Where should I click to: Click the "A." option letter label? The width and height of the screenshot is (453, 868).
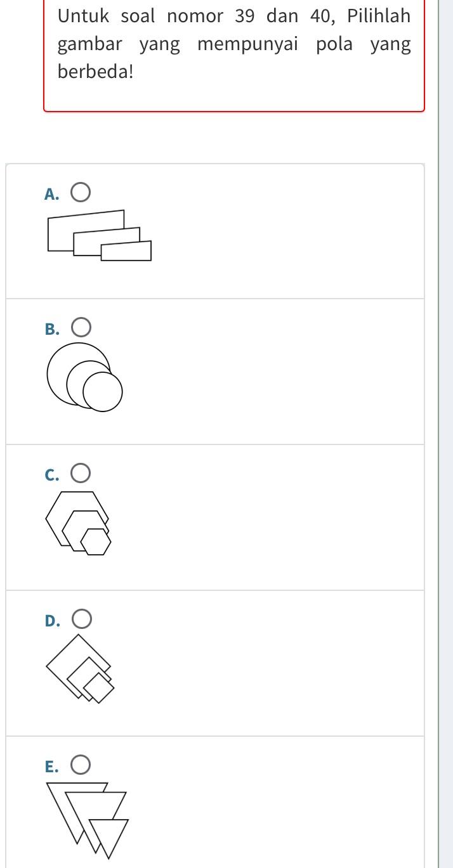(x=52, y=194)
